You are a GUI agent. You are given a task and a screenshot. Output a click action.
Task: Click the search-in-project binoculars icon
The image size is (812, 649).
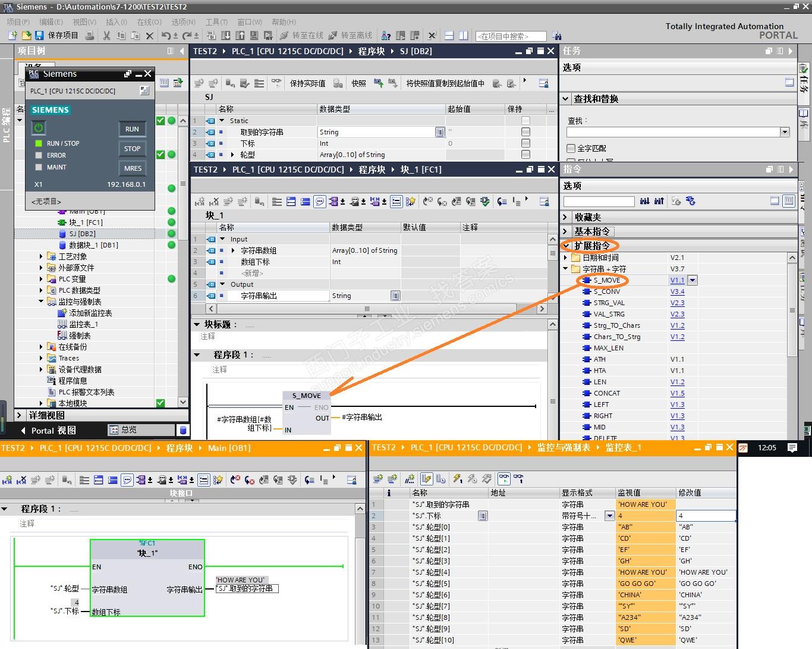(556, 36)
